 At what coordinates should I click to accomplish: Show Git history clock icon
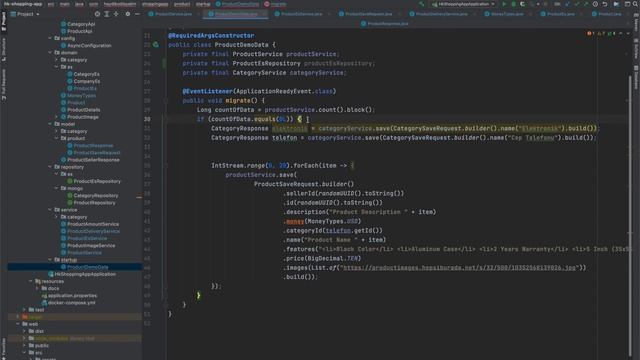coord(595,4)
